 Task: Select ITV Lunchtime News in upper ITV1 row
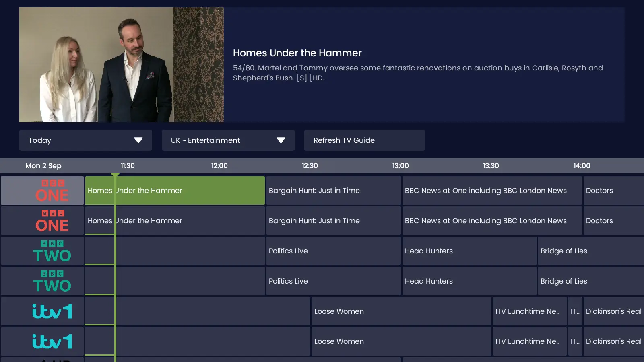pyautogui.click(x=529, y=311)
